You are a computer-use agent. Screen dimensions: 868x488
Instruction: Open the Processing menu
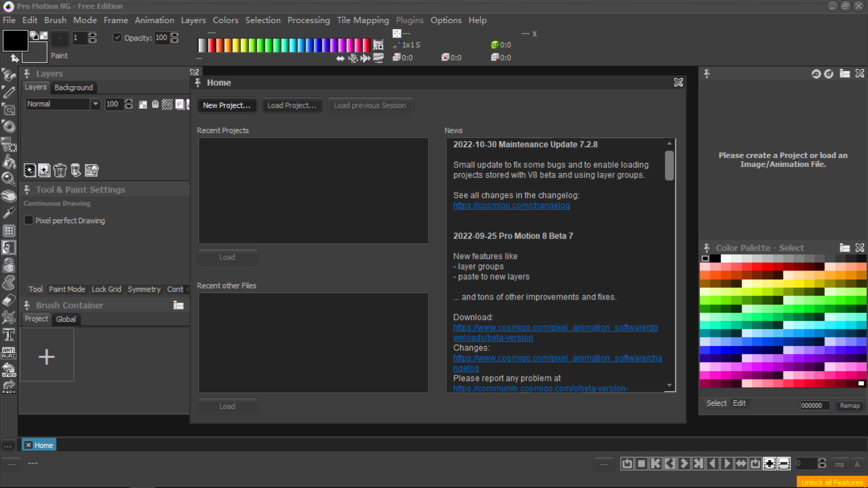(x=308, y=20)
